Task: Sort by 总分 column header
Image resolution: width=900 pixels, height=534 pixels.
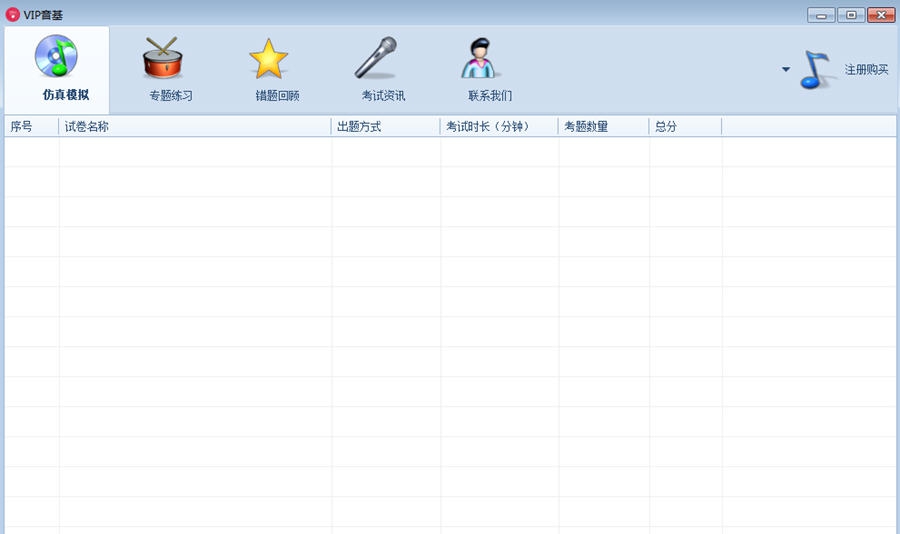Action: coord(685,126)
